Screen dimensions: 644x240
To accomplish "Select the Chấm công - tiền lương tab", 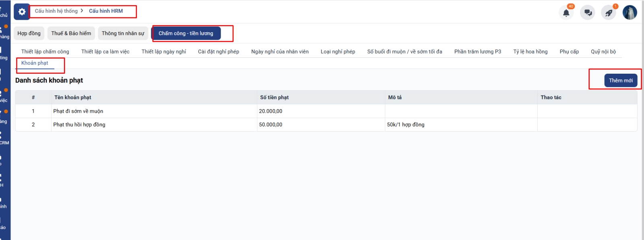I will pos(186,33).
